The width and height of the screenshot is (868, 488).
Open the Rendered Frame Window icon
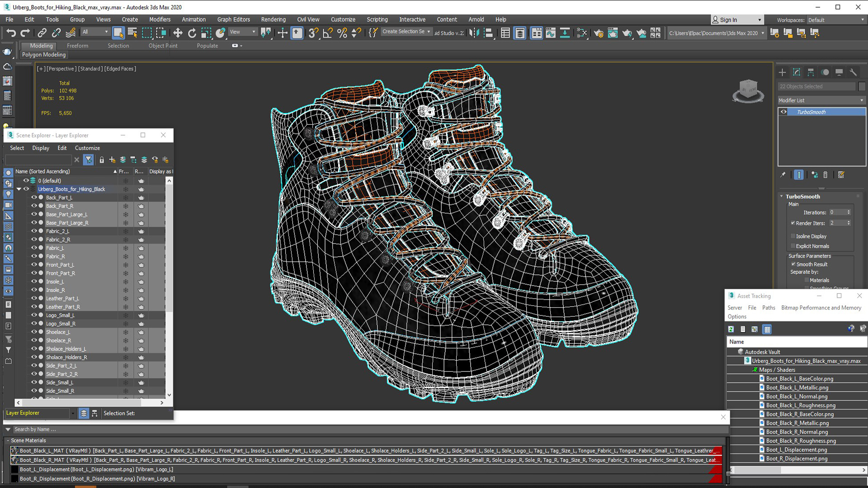tap(613, 33)
